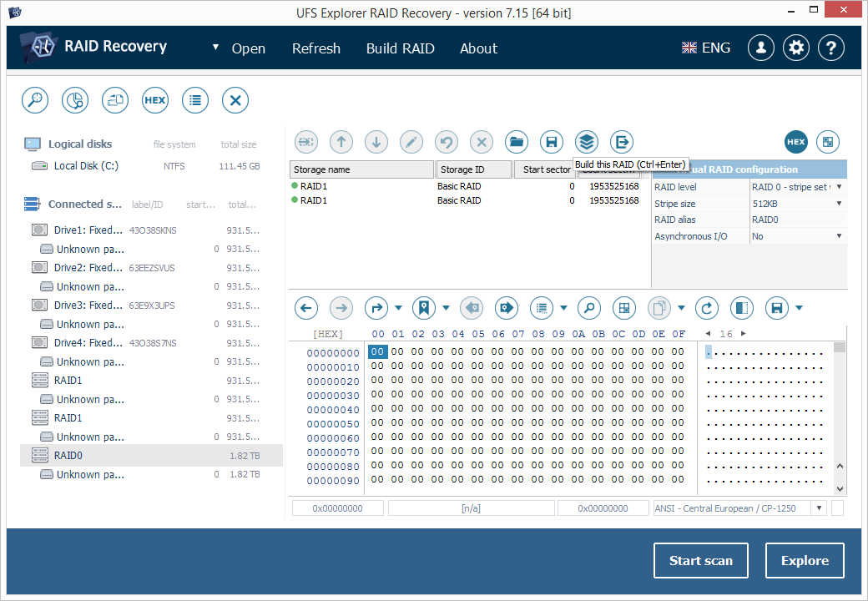Select Drive1 with ID 43O38SKNS
The height and width of the screenshot is (601, 868).
point(146,230)
